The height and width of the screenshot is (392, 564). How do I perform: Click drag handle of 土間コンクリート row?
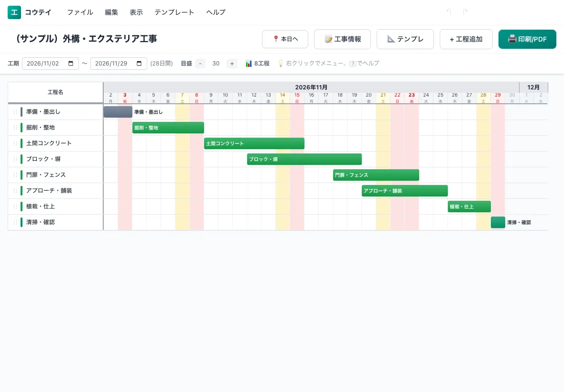pyautogui.click(x=15, y=143)
